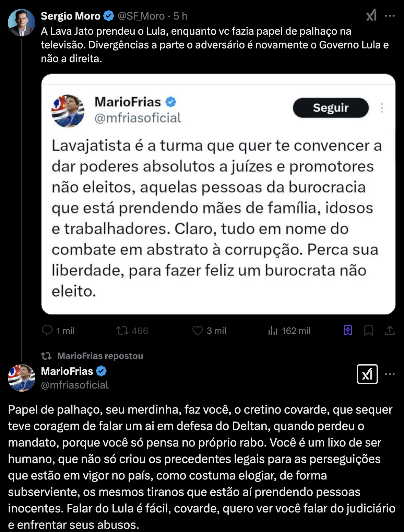Open the three-dot menu on Sergio Moro's post

click(x=390, y=16)
